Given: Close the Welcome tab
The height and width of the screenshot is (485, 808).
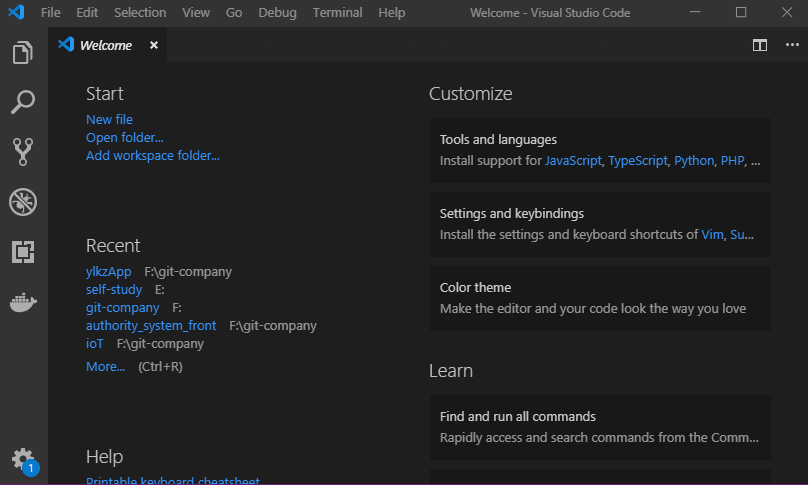Looking at the screenshot, I should click(154, 45).
